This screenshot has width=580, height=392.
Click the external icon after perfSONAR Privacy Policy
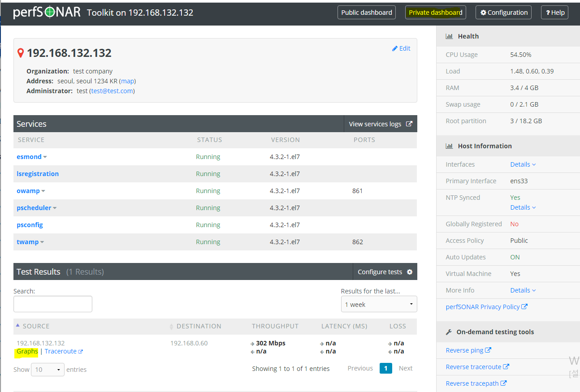pyautogui.click(x=525, y=306)
